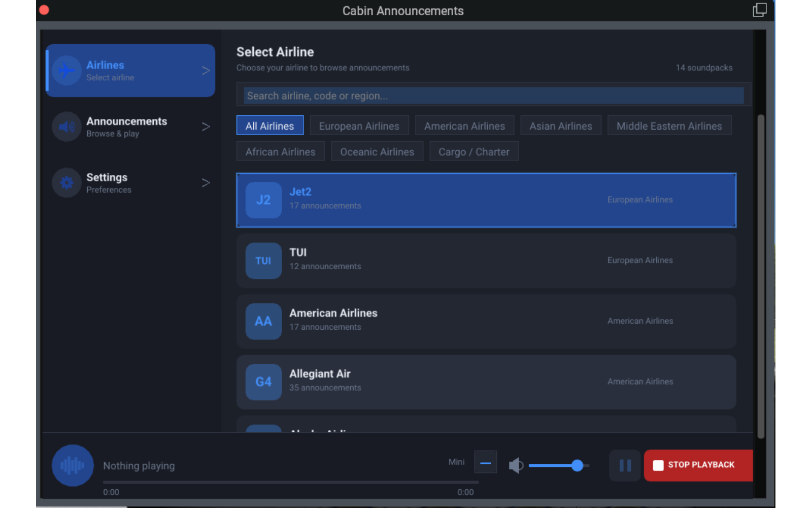Filter by Asian Airlines
Image resolution: width=812 pixels, height=508 pixels.
561,125
